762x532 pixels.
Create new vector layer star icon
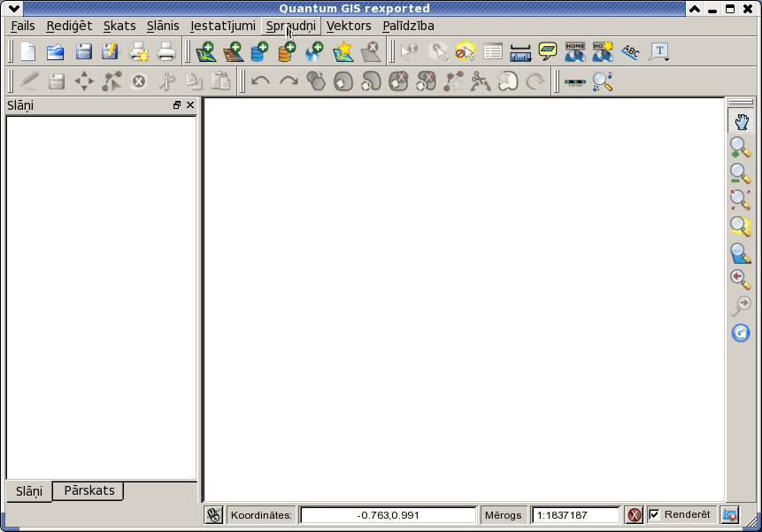pos(343,51)
